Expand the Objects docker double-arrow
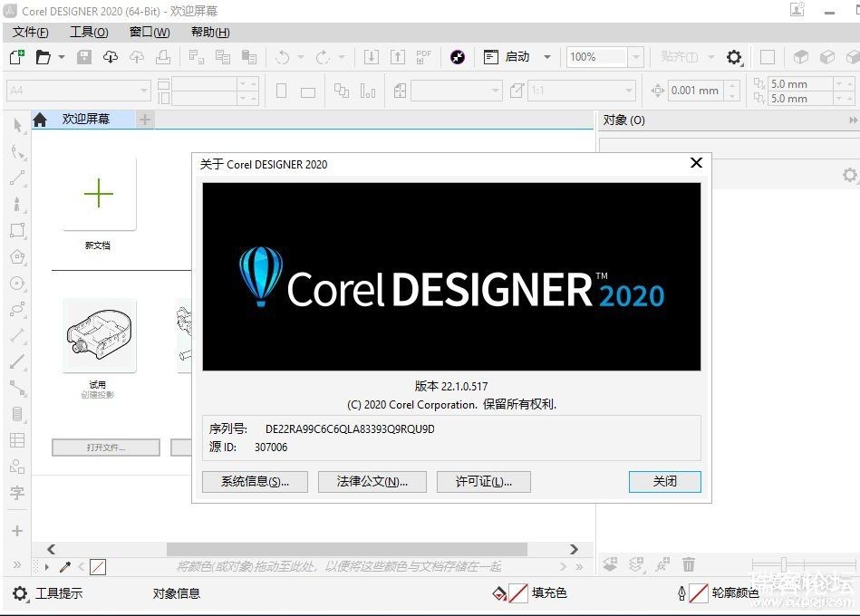This screenshot has height=616, width=860. point(853,120)
